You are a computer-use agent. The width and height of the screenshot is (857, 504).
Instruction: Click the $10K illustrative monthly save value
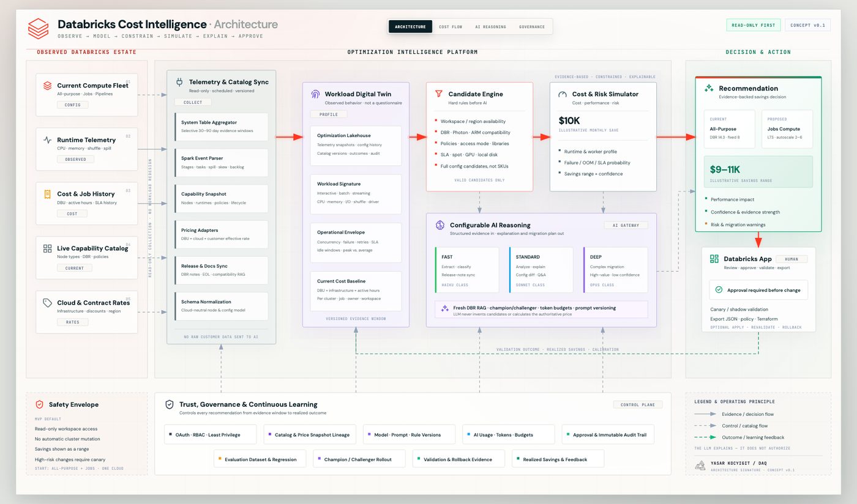pyautogui.click(x=569, y=121)
